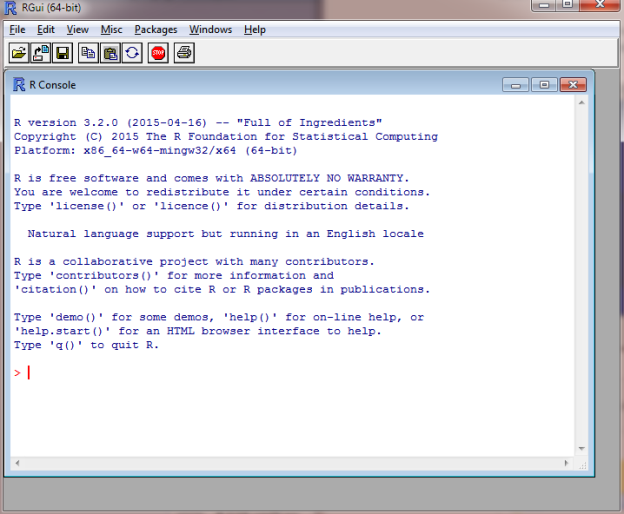This screenshot has height=514, width=624.
Task: Open the Misc menu
Action: coord(111,30)
